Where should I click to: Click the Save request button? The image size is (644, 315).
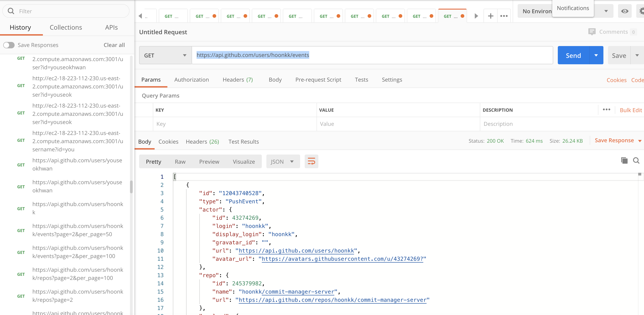[x=619, y=55]
